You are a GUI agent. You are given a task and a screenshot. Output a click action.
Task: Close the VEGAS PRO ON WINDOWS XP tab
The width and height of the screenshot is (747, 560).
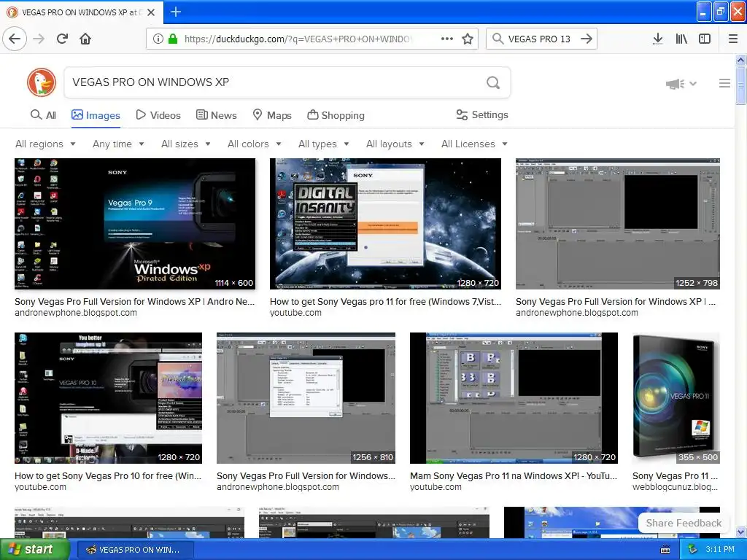(x=151, y=12)
